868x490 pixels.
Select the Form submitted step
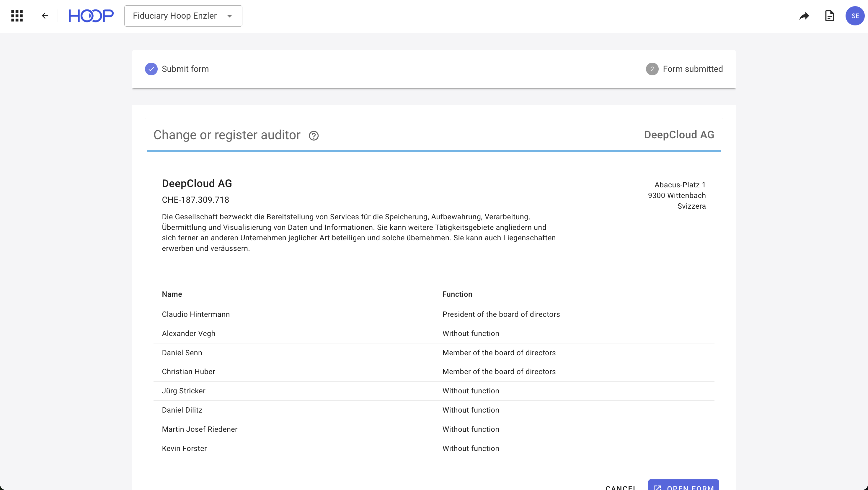point(692,69)
